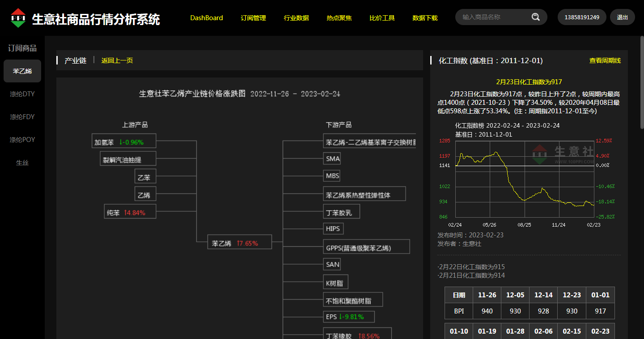Click the 13858191249 account button

coord(581,17)
